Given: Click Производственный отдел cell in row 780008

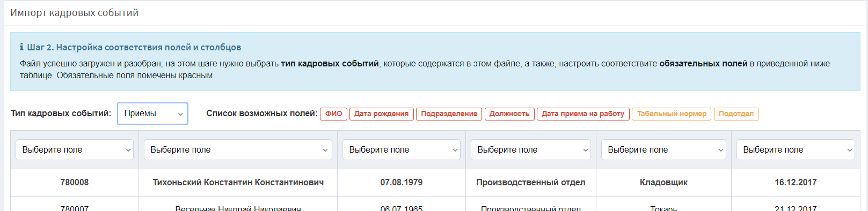Looking at the screenshot, I should (531, 183).
